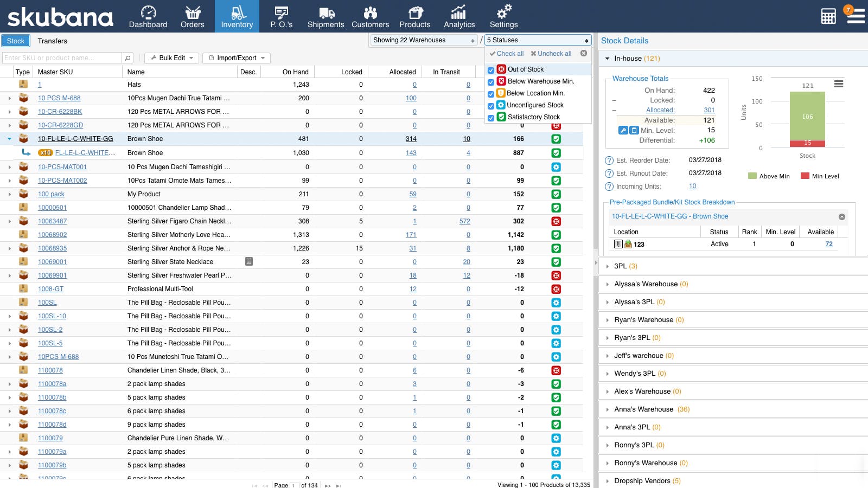Click the red status icon for 10063487
Image resolution: width=868 pixels, height=488 pixels.
coord(556,221)
